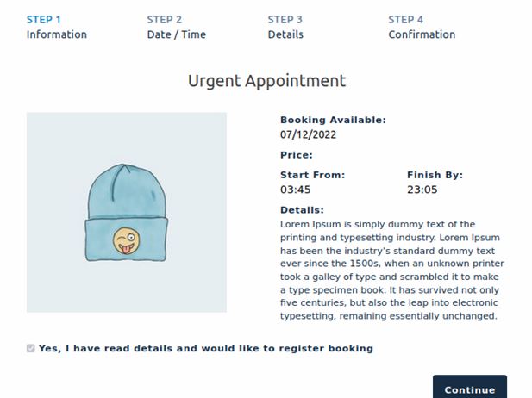The image size is (532, 398).
Task: Open the STEP 2 Date / Time tab
Action: click(x=177, y=27)
